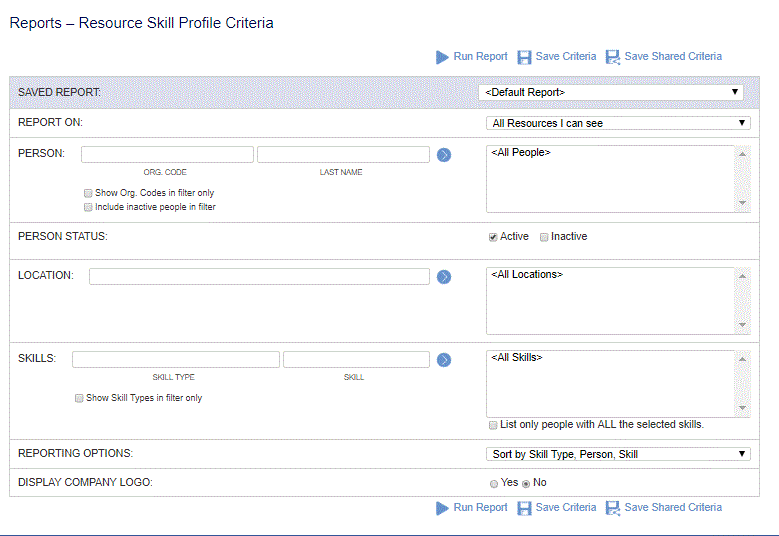Select Yes for Display Company Logo

(x=494, y=484)
